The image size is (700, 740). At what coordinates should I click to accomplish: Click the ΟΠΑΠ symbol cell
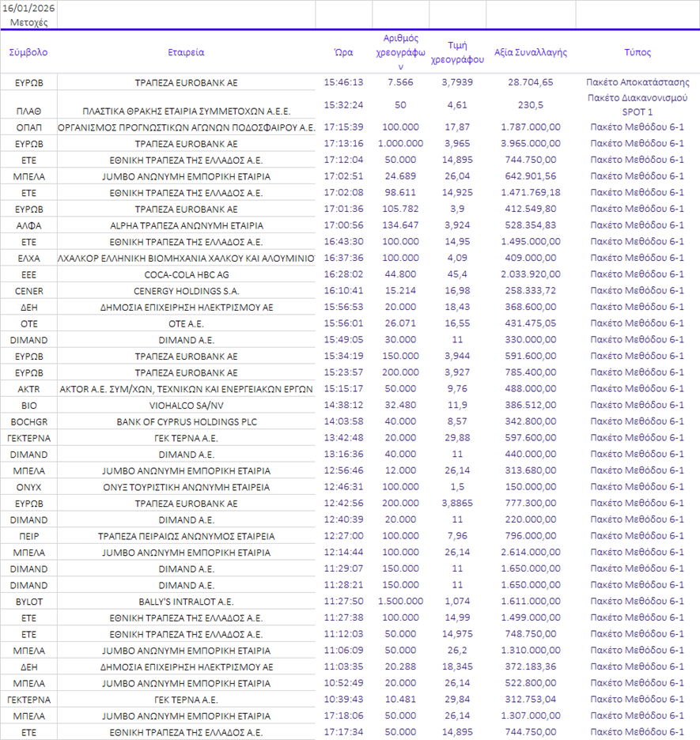(28, 127)
